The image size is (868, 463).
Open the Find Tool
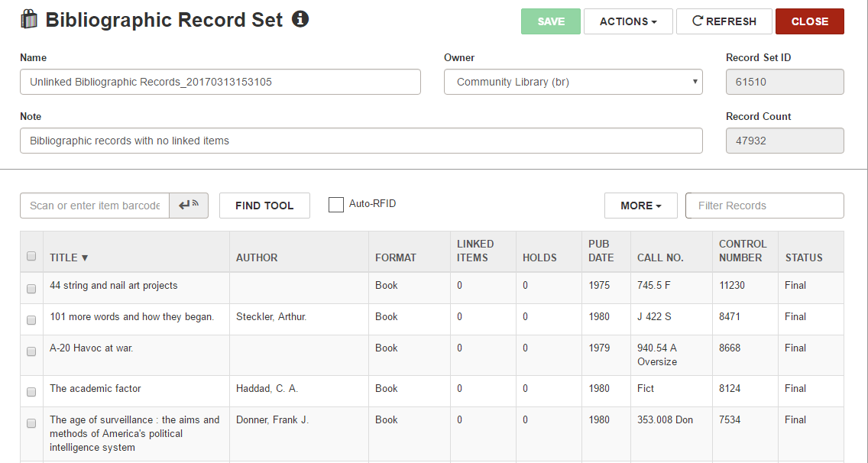pyautogui.click(x=264, y=206)
